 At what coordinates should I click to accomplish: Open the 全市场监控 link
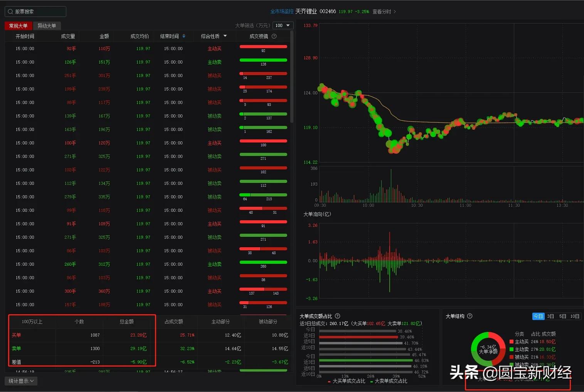point(281,12)
